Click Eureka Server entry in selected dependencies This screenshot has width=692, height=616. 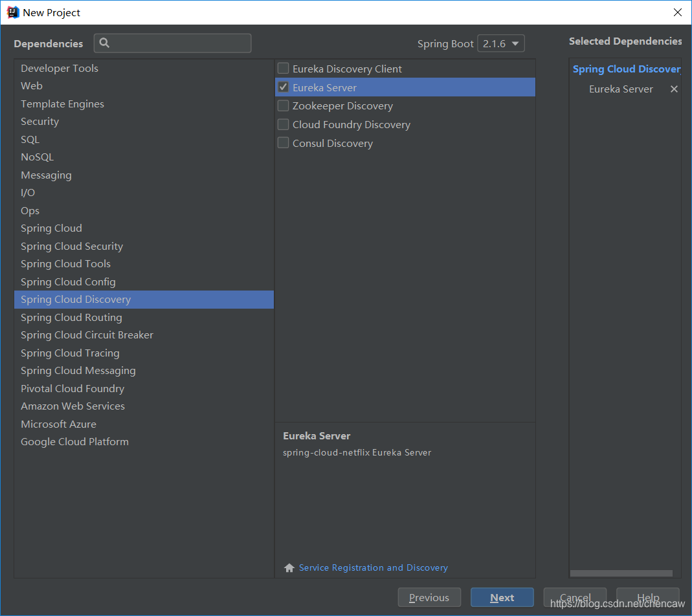(x=621, y=89)
